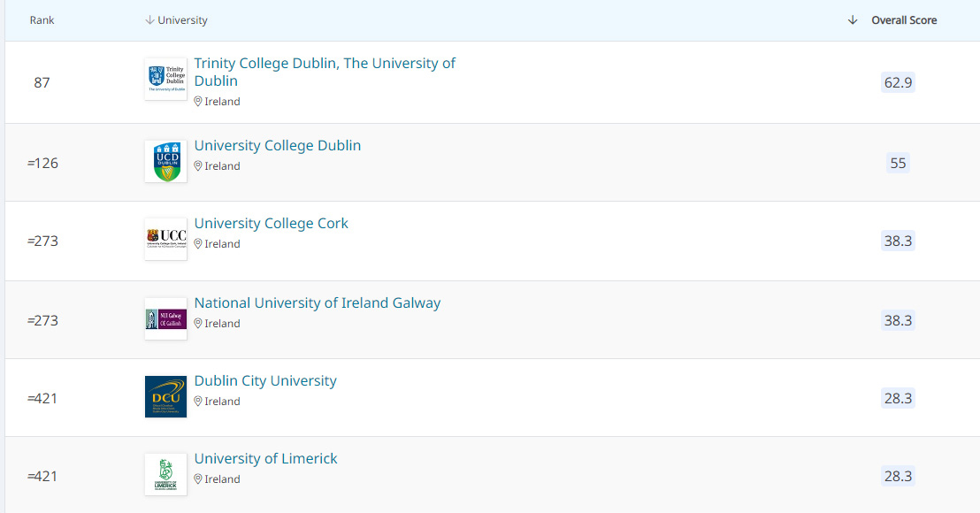Open the University College Cork link
The width and height of the screenshot is (980, 513).
click(272, 223)
